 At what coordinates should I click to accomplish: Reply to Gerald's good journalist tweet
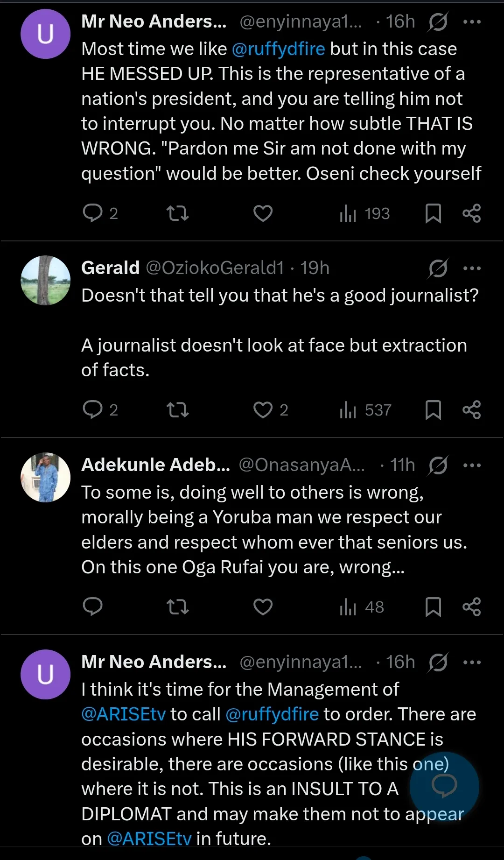92,410
